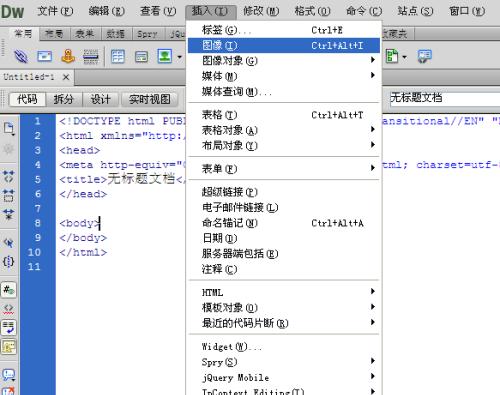Open the Tag Chooser icon

coord(424,56)
